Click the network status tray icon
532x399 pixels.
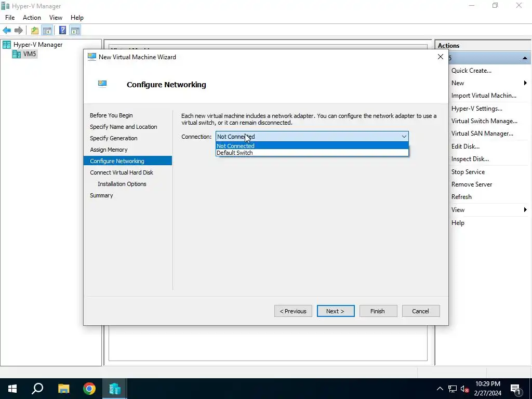click(x=453, y=389)
